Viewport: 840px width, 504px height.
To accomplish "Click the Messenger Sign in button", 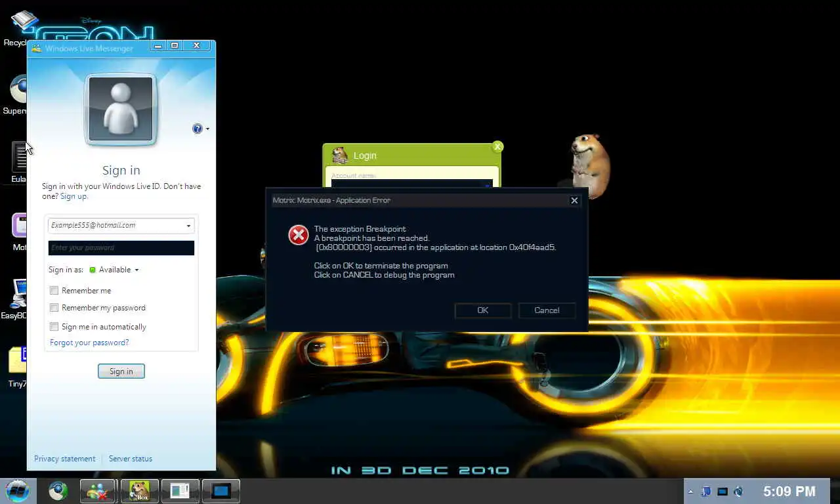I will (121, 371).
